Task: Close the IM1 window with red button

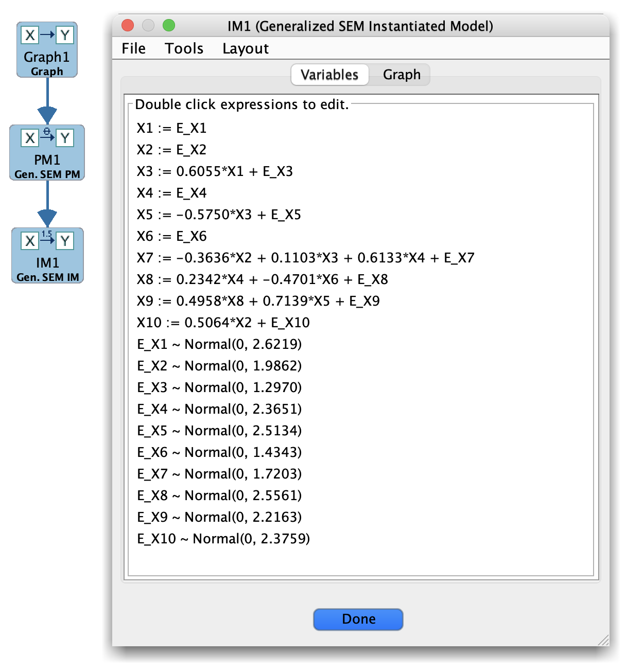Action: click(128, 25)
